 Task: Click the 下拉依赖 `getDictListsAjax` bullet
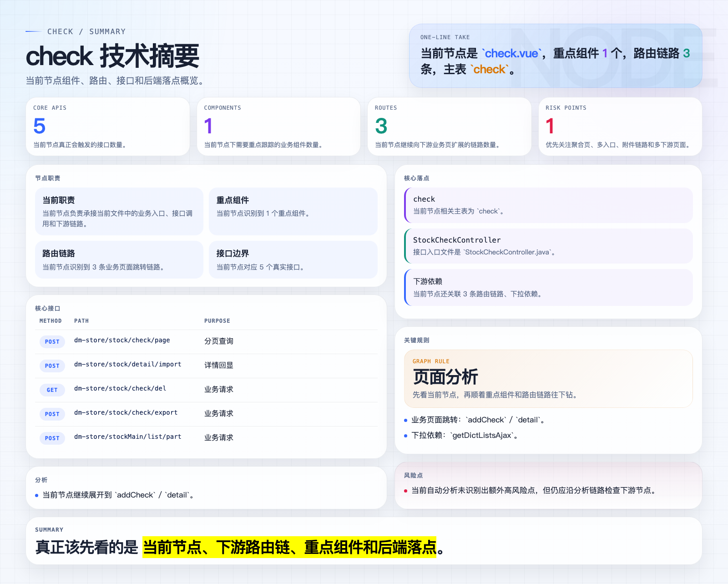coord(465,435)
